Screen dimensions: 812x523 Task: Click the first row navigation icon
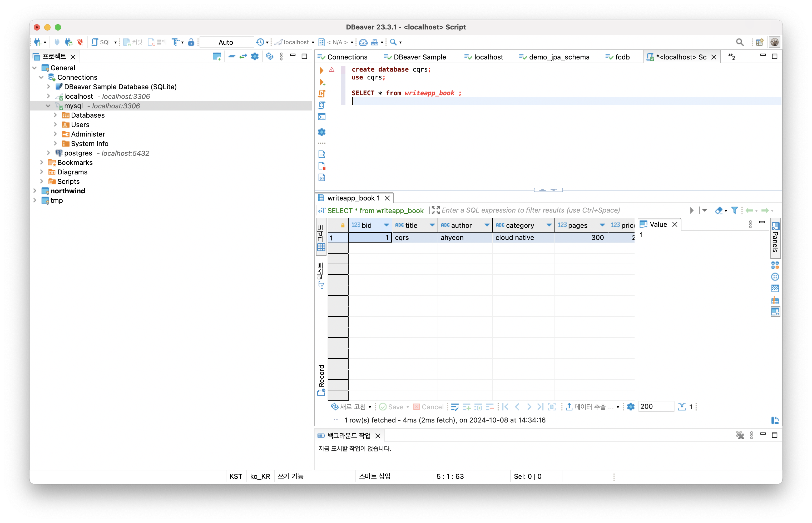point(506,406)
